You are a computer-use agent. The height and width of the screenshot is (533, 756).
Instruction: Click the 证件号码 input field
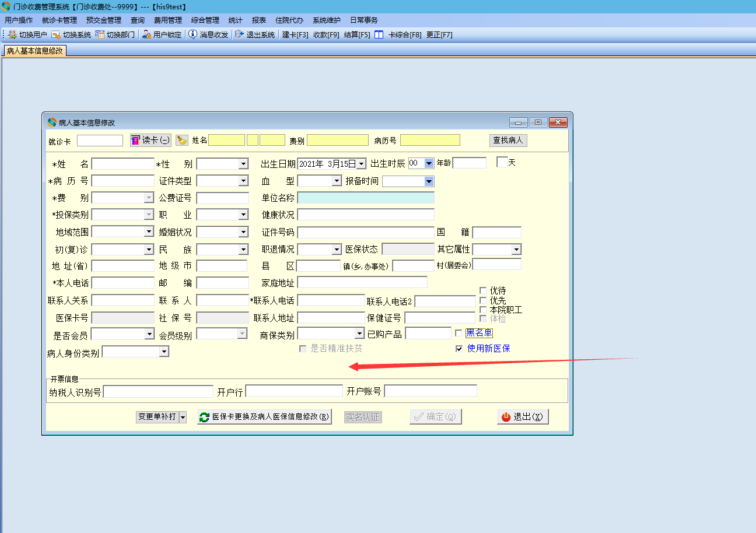pyautogui.click(x=366, y=233)
